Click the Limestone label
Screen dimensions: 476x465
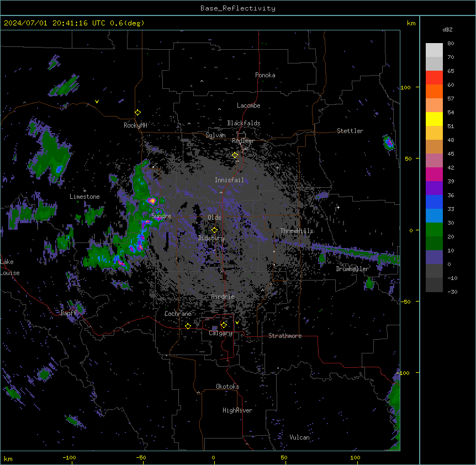pyautogui.click(x=84, y=197)
